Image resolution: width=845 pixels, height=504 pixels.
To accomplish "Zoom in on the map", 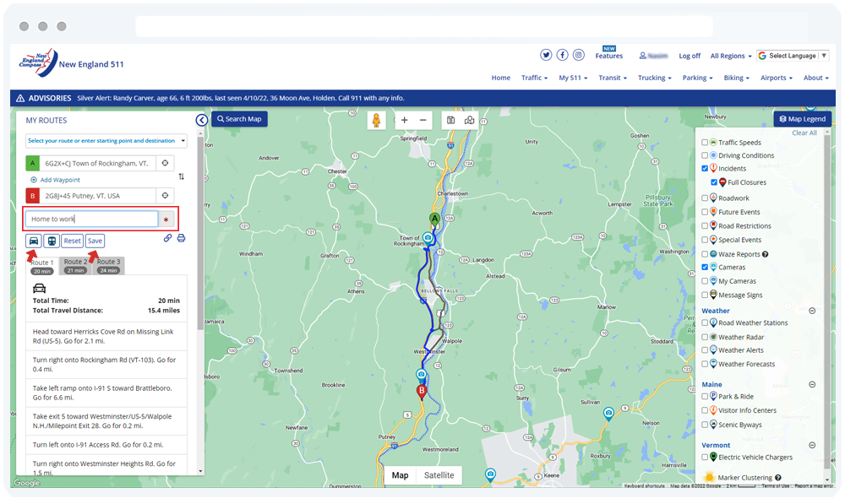I will point(405,120).
